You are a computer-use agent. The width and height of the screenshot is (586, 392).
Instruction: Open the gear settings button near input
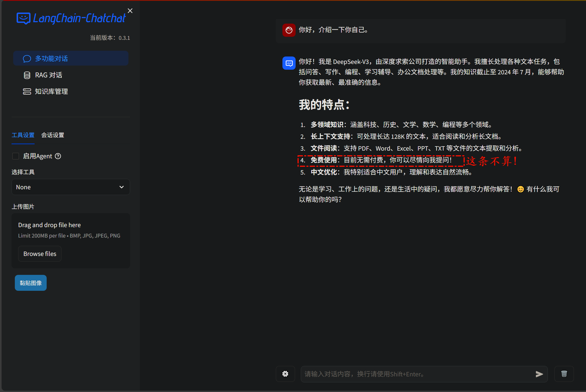[285, 374]
